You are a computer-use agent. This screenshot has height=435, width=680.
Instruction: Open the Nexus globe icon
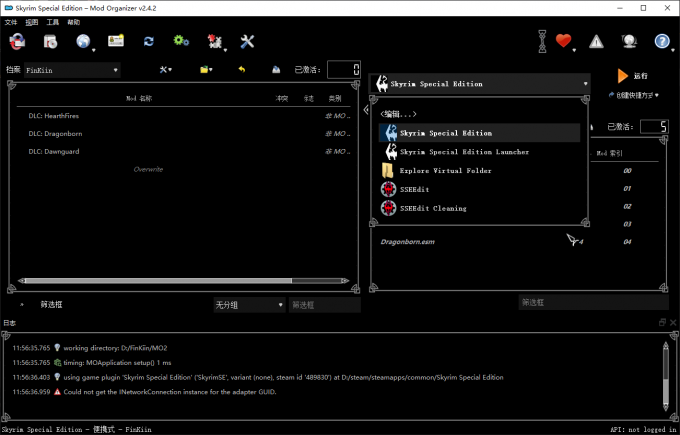(x=83, y=41)
